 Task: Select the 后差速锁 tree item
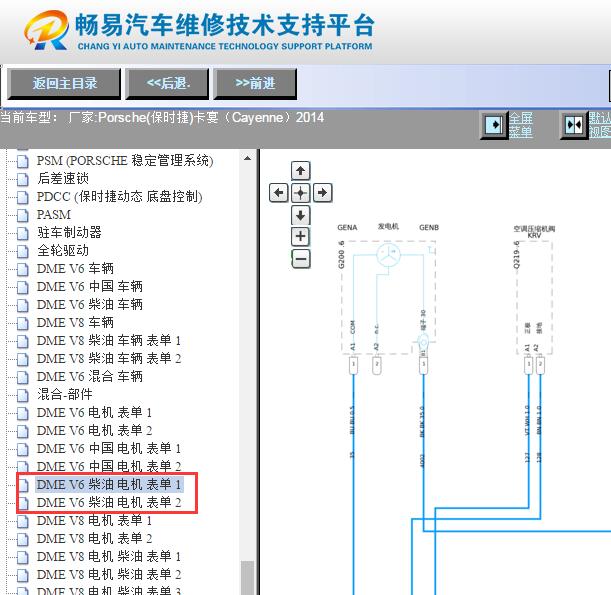pyautogui.click(x=63, y=178)
